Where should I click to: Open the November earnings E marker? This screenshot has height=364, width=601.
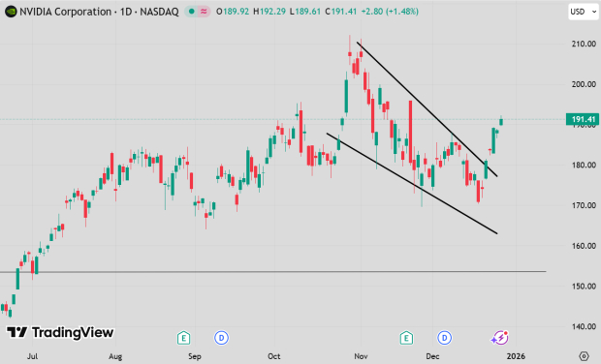point(406,338)
